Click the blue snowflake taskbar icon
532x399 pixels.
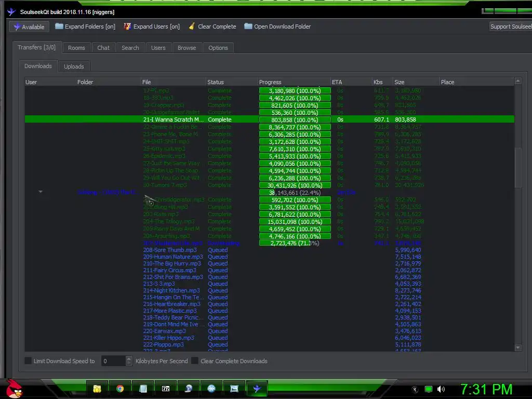click(211, 389)
